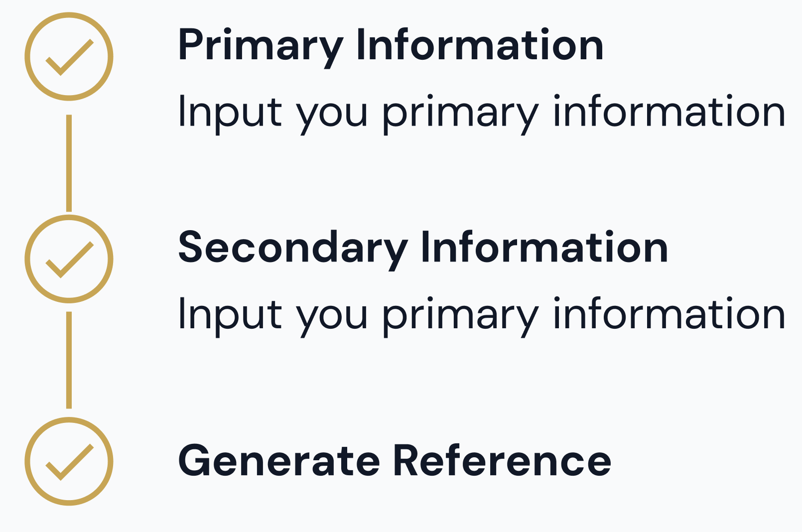Open the Primary Information step title
The width and height of the screenshot is (802, 532).
(x=391, y=46)
